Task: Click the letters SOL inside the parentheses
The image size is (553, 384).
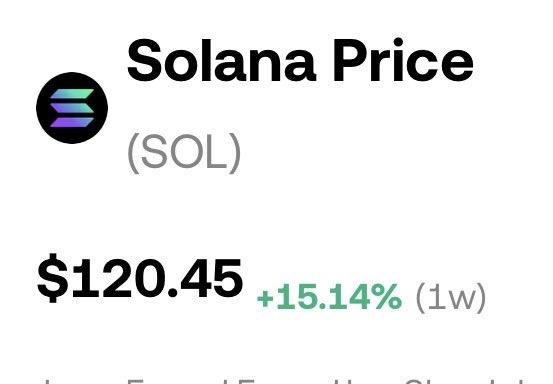Action: pos(184,152)
